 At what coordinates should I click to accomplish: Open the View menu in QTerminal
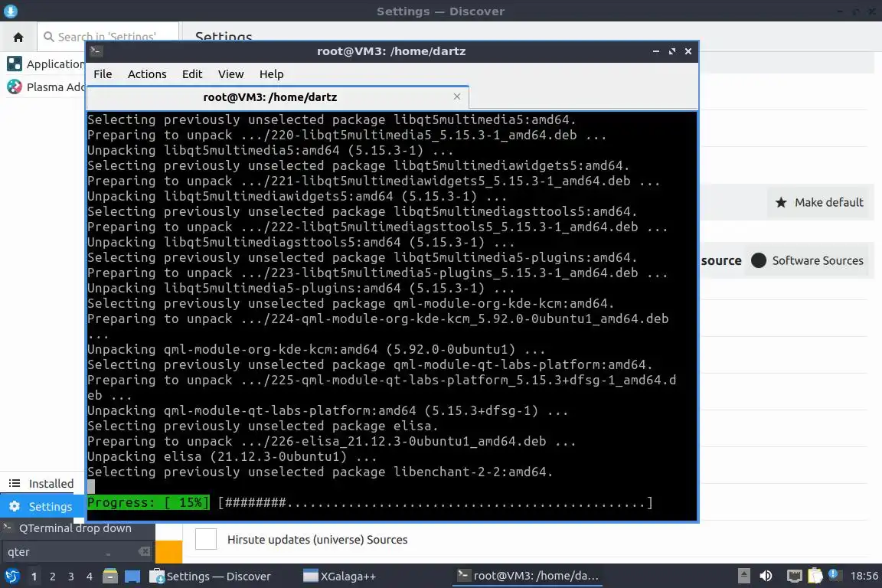click(x=230, y=74)
